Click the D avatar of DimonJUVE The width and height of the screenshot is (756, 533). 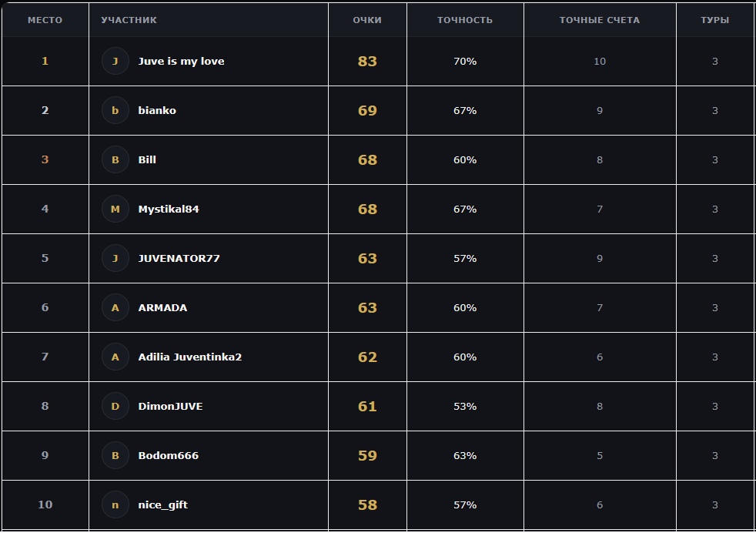[x=115, y=406]
